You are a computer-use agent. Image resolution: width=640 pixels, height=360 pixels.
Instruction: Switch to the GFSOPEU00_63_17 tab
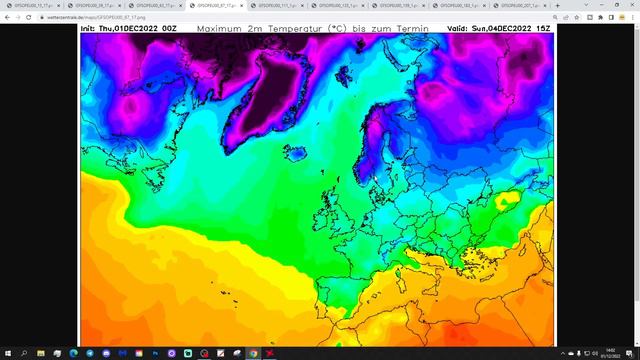click(155, 6)
